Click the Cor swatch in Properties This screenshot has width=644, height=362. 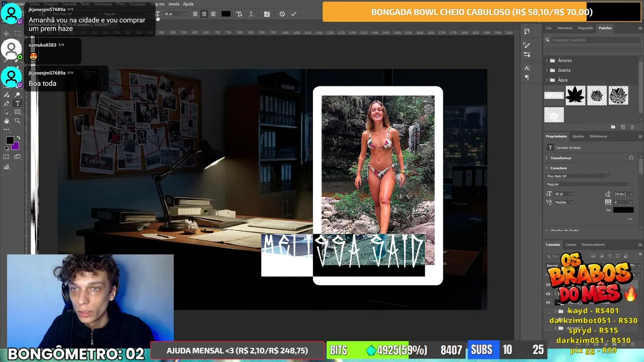[x=623, y=210]
